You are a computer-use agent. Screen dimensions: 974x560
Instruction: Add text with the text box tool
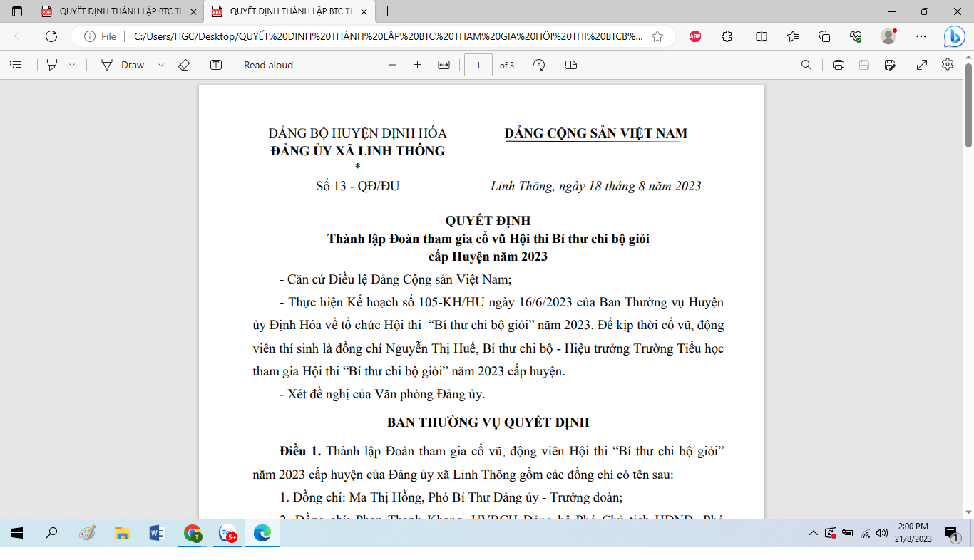pyautogui.click(x=216, y=65)
